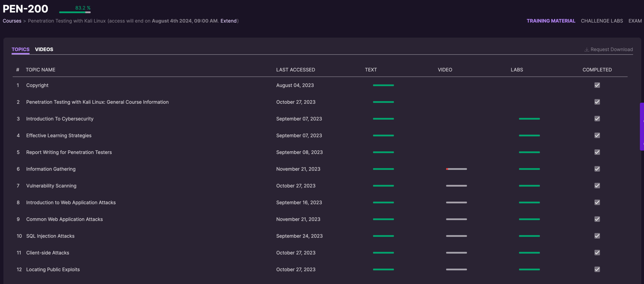The image size is (644, 284).
Task: Toggle completed checkbox for Report Writing row
Action: (597, 152)
